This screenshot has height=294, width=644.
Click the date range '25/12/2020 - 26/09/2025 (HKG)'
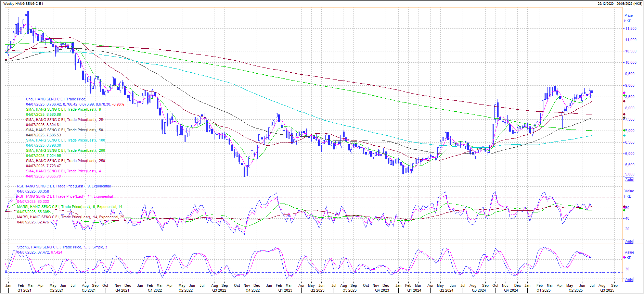(620, 3)
